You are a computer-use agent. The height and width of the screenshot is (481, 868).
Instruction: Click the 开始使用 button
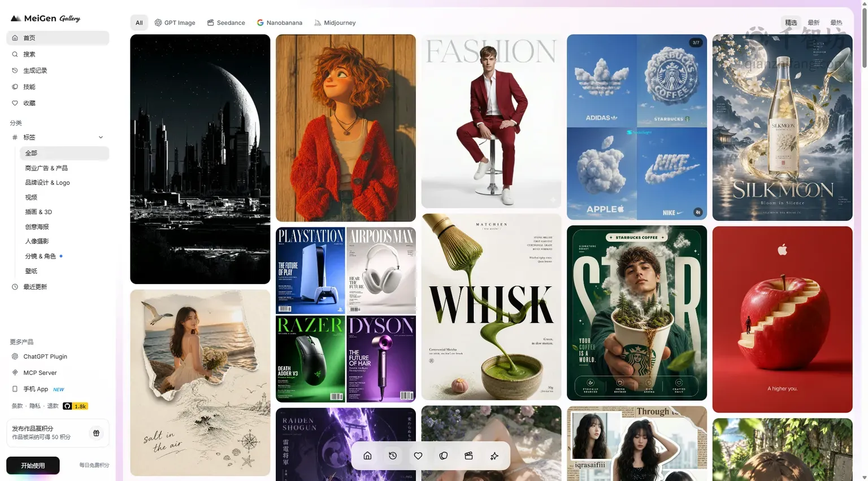pyautogui.click(x=33, y=465)
